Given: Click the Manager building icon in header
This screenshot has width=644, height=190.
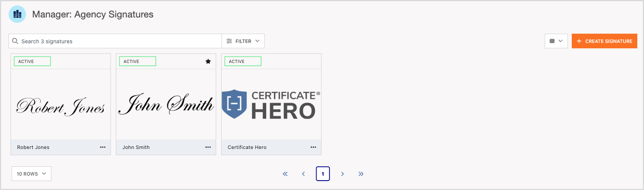Looking at the screenshot, I should (x=17, y=14).
